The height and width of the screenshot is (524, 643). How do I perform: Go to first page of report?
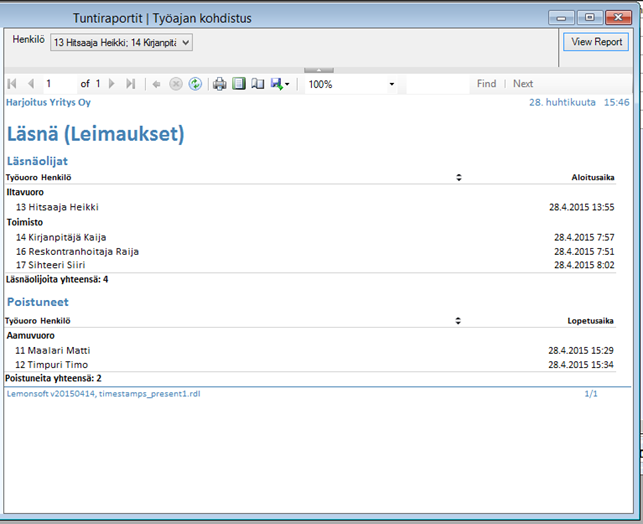[12, 84]
